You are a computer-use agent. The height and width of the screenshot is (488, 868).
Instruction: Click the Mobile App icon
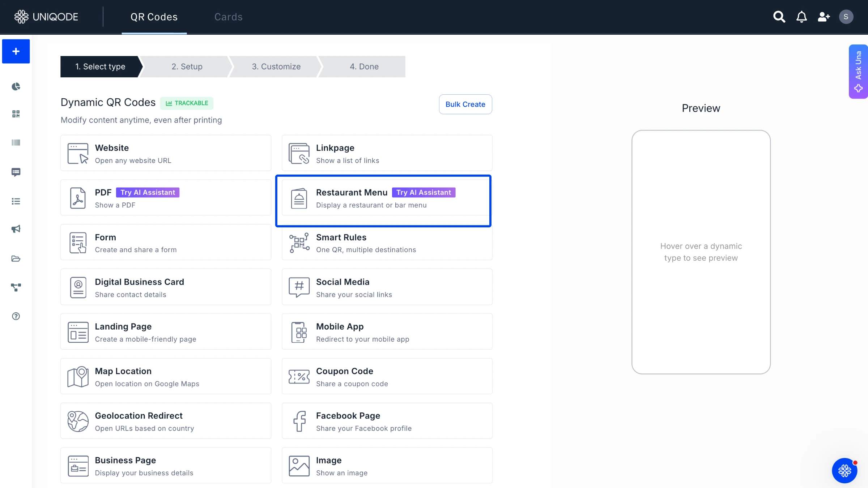click(x=299, y=332)
